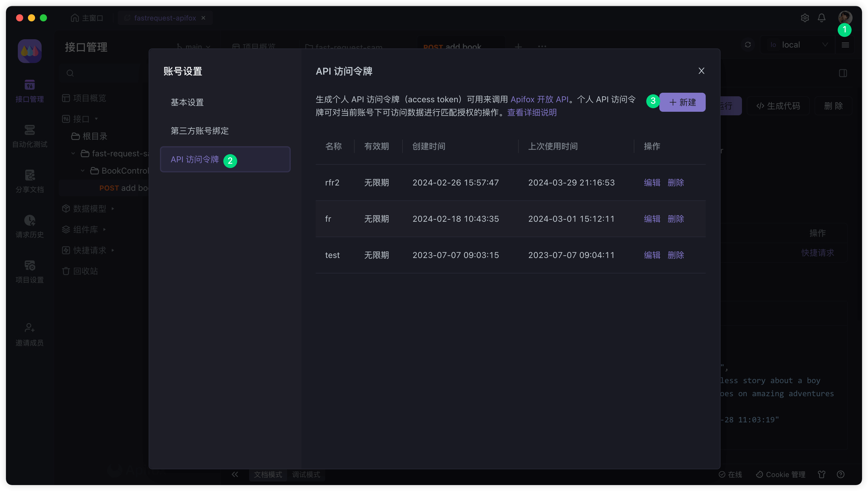Expand the 数据模型 tree section
The width and height of the screenshot is (868, 491).
[113, 209]
